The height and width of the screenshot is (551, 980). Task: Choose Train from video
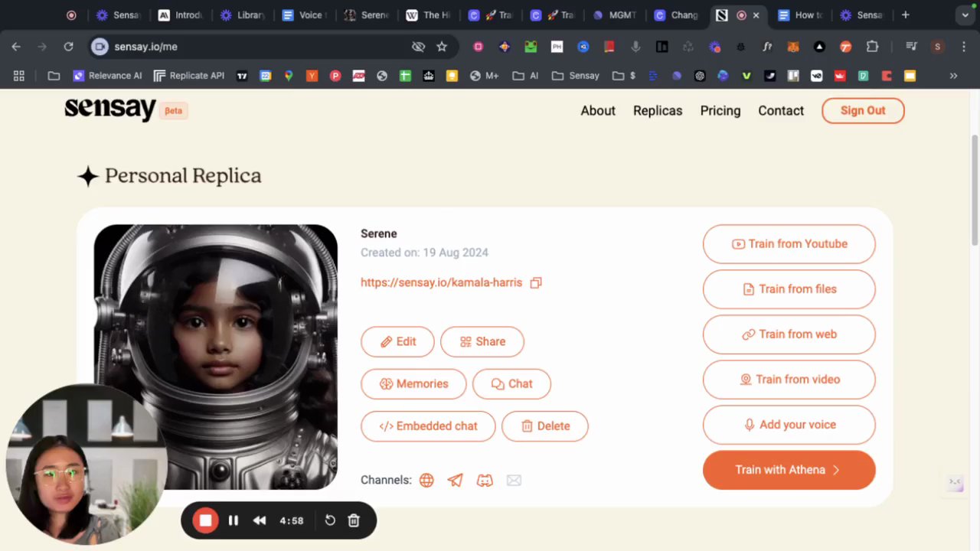[x=789, y=380]
